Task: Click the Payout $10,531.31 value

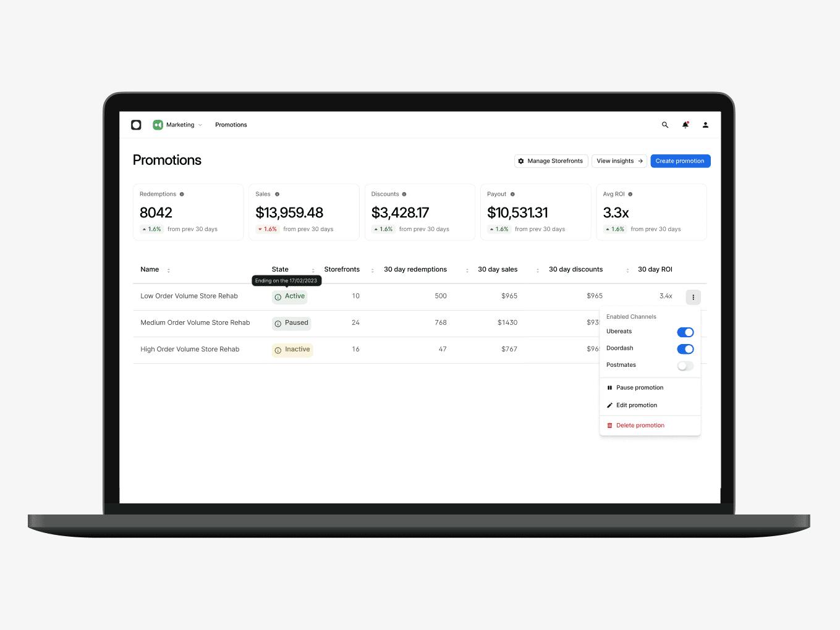Action: pyautogui.click(x=517, y=212)
